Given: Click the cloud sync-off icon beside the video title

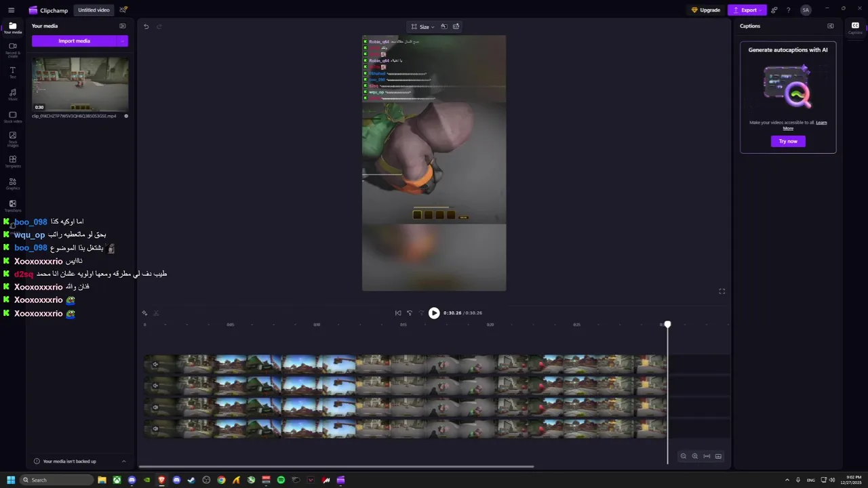Looking at the screenshot, I should [123, 10].
